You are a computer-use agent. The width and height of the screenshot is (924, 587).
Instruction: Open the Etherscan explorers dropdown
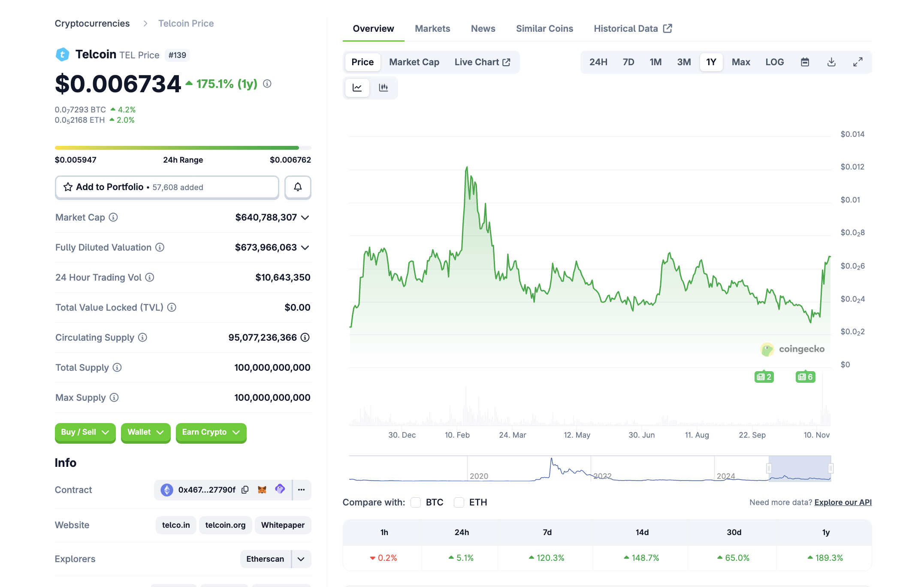pyautogui.click(x=301, y=559)
